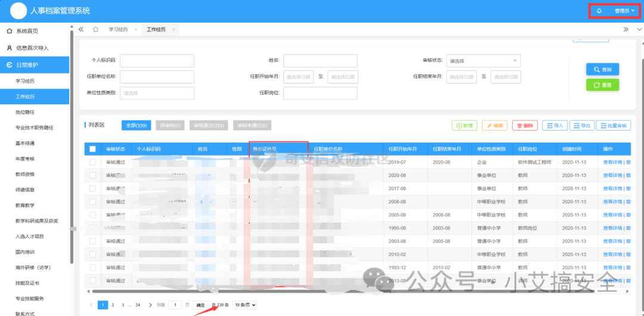Expand the tab options chevron at far right

(639, 30)
